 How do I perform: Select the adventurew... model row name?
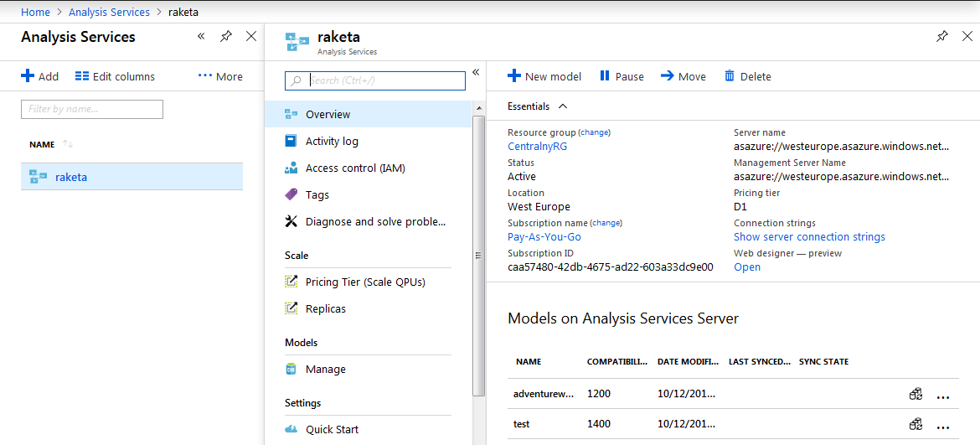(543, 394)
